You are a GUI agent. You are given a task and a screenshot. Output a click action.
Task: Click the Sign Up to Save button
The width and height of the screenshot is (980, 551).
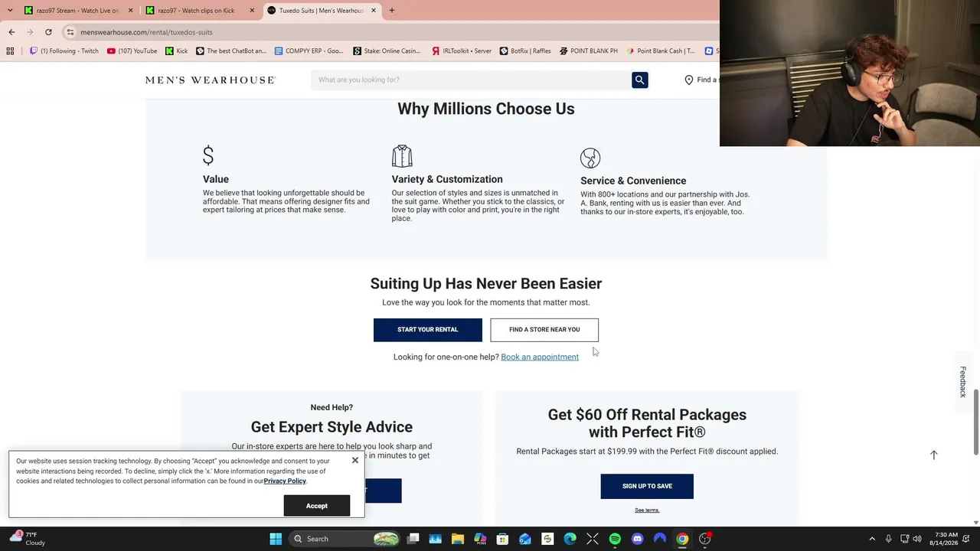[x=647, y=486]
